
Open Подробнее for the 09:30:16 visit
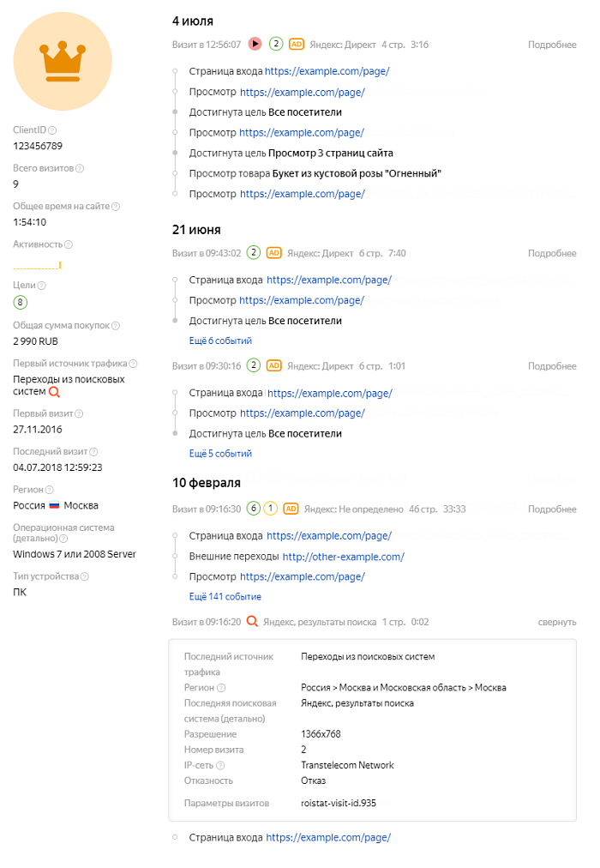pos(552,366)
